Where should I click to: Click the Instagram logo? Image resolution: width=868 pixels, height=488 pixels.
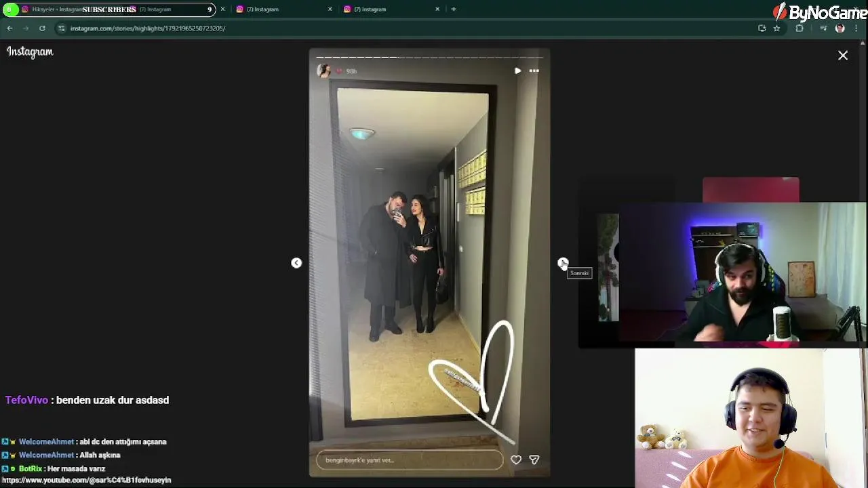coord(30,52)
